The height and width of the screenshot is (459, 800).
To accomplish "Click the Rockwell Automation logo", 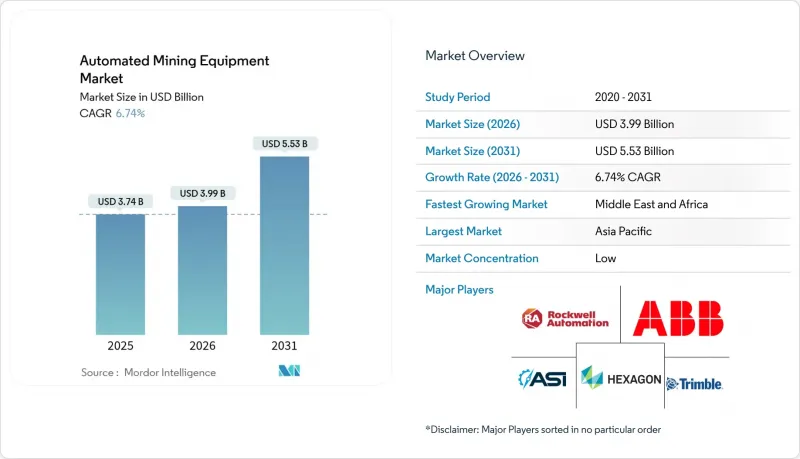I will tap(565, 320).
